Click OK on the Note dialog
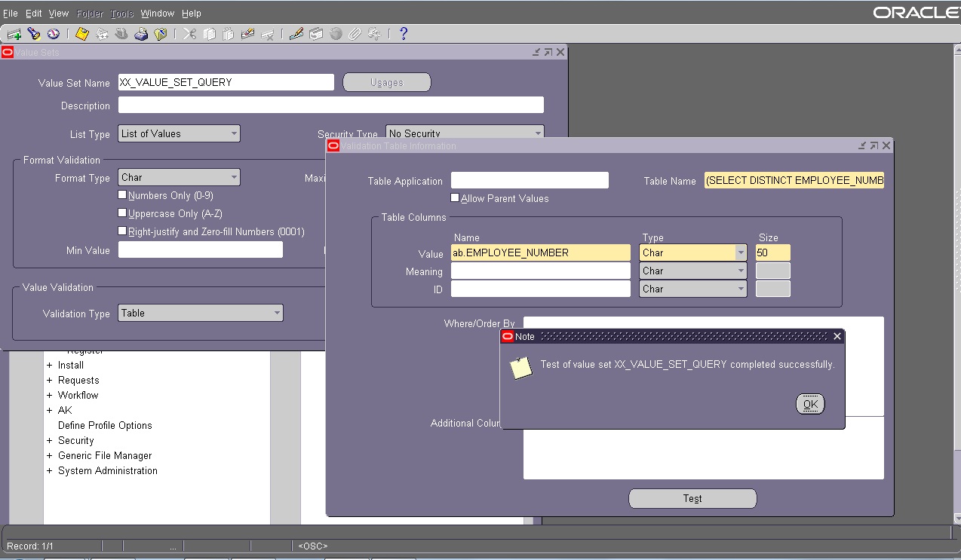This screenshot has height=560, width=961. [x=809, y=404]
